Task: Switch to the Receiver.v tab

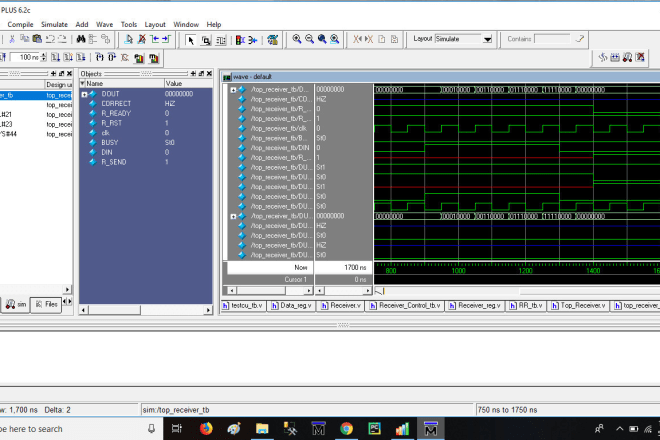Action: (341, 306)
